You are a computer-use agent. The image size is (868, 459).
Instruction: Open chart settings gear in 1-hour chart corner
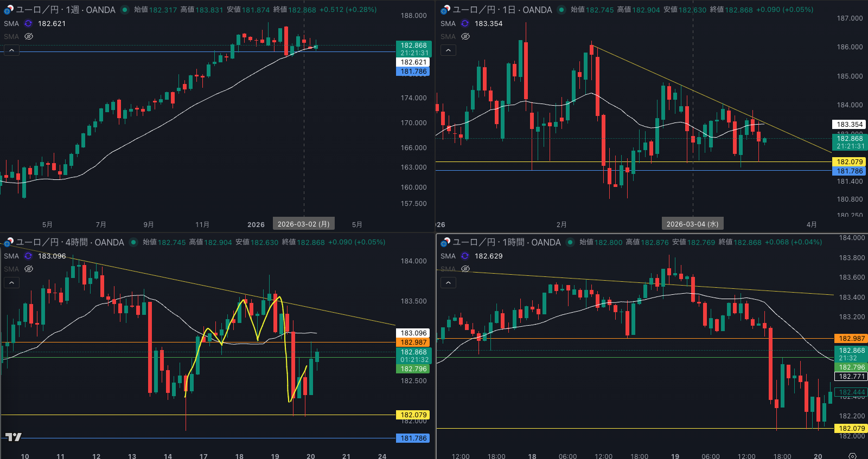point(852,456)
